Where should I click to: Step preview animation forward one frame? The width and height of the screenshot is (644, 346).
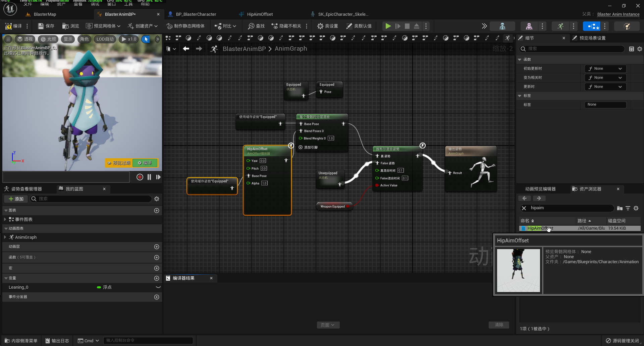pyautogui.click(x=158, y=177)
